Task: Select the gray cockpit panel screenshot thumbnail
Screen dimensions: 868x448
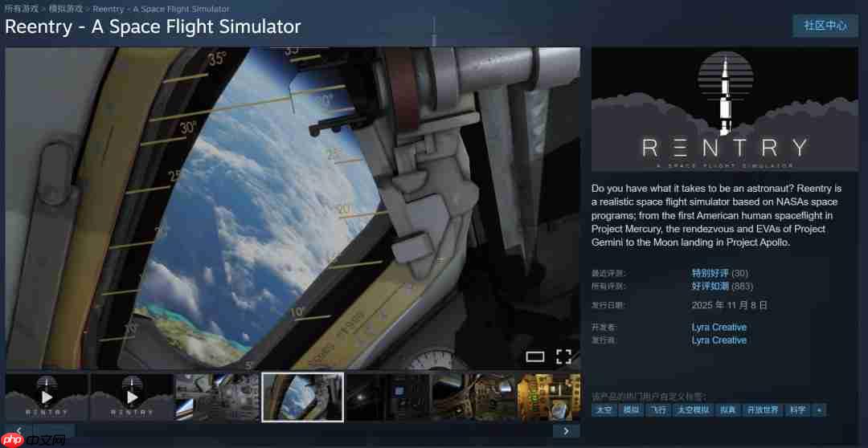Action: tap(218, 397)
